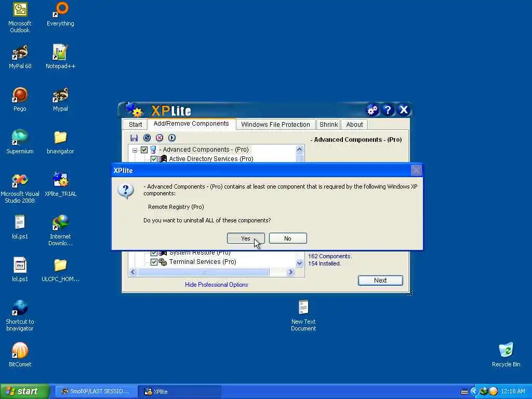Select Supermium desktop shortcut
Viewport: 532px width, 399px height.
click(x=20, y=142)
